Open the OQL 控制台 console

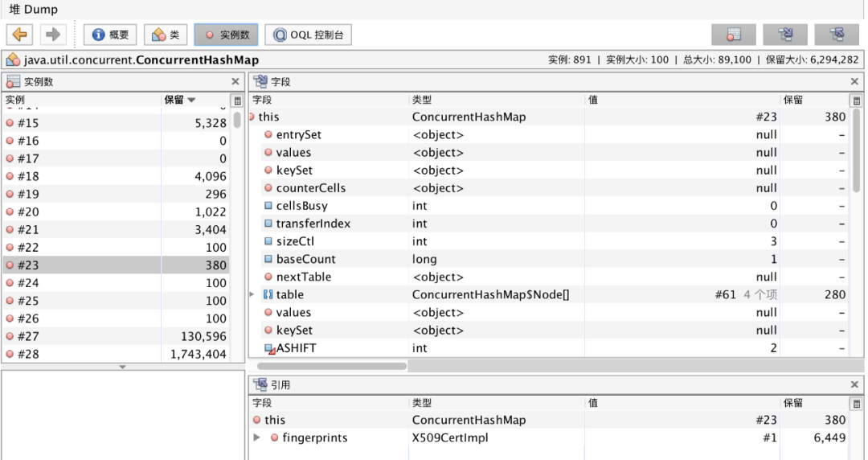(308, 35)
